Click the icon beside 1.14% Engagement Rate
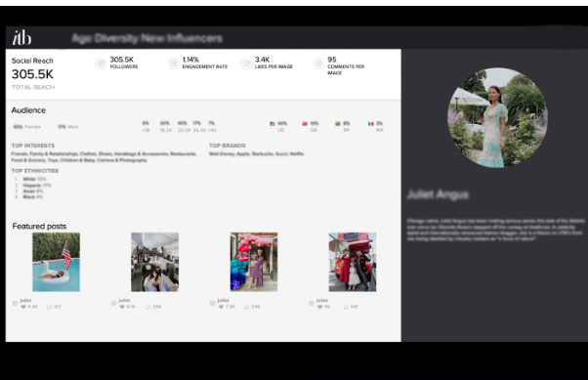Viewport: 588px width, 380px height. point(174,63)
